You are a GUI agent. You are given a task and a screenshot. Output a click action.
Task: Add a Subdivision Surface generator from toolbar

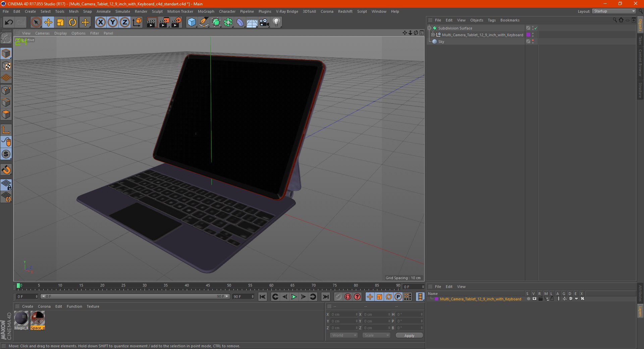[x=216, y=22]
